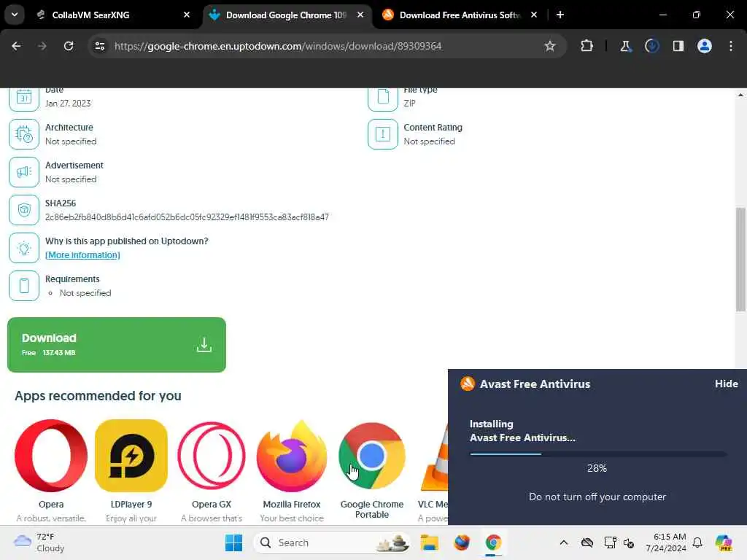Screen dimensions: 747x560
Task: Open the Copilot preview icon
Action: pos(724,542)
